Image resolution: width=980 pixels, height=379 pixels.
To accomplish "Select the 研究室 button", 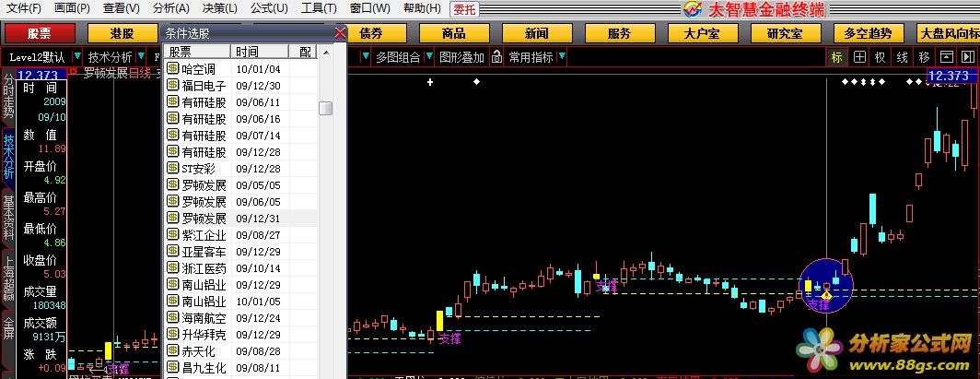I will point(785,34).
